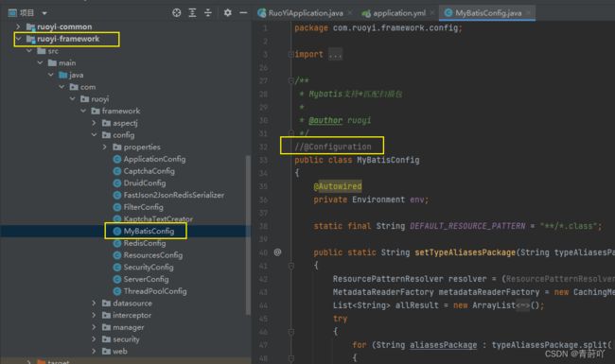Collapse the com package

[61, 87]
